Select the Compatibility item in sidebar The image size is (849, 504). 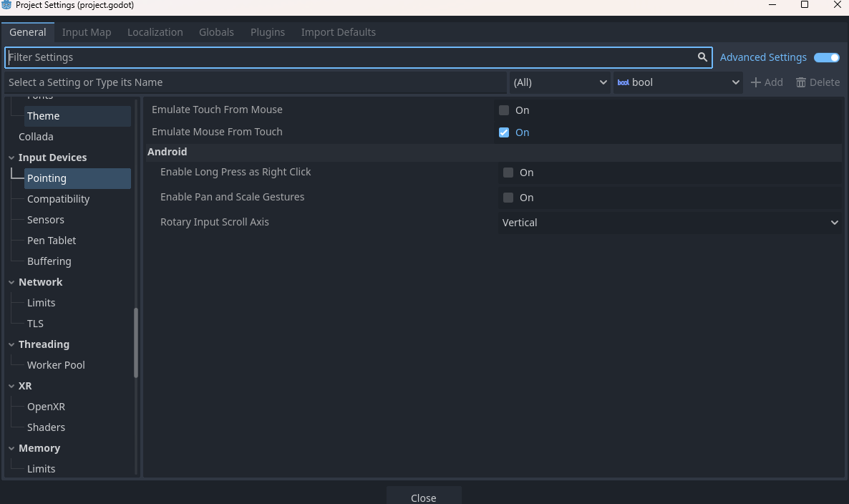click(x=58, y=199)
